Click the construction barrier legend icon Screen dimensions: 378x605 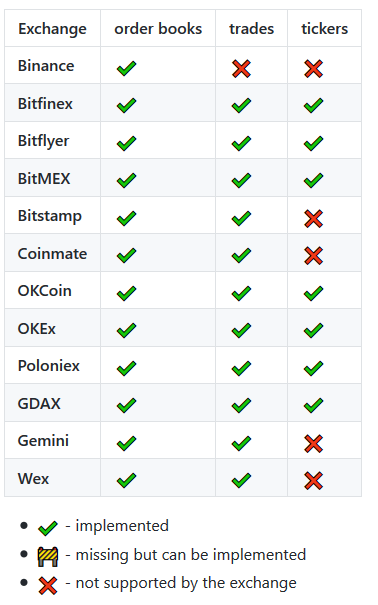pyautogui.click(x=48, y=556)
